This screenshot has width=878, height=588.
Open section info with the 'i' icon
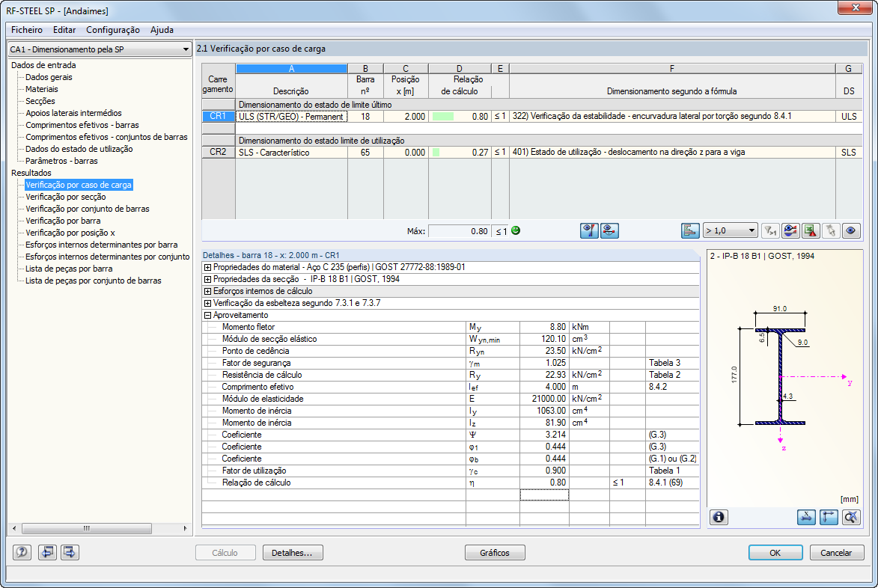tap(719, 517)
